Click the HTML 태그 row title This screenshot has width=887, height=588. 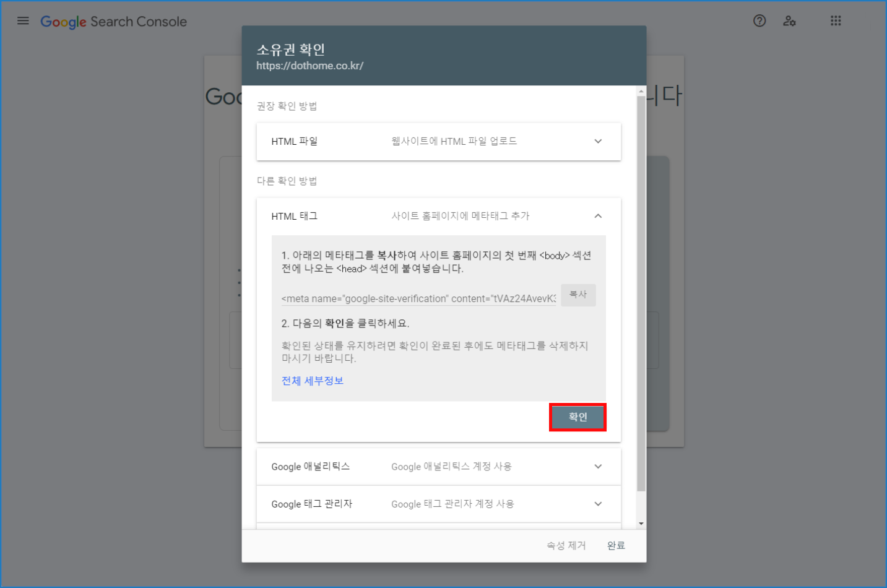pos(295,216)
